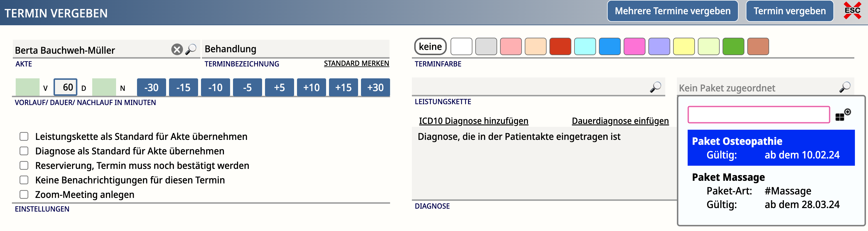This screenshot has width=868, height=231.
Task: Select the red appointment color
Action: tap(560, 46)
